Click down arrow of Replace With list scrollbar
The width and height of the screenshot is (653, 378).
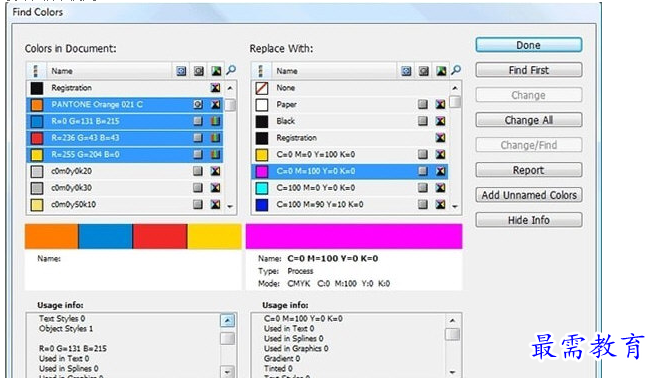pyautogui.click(x=455, y=206)
